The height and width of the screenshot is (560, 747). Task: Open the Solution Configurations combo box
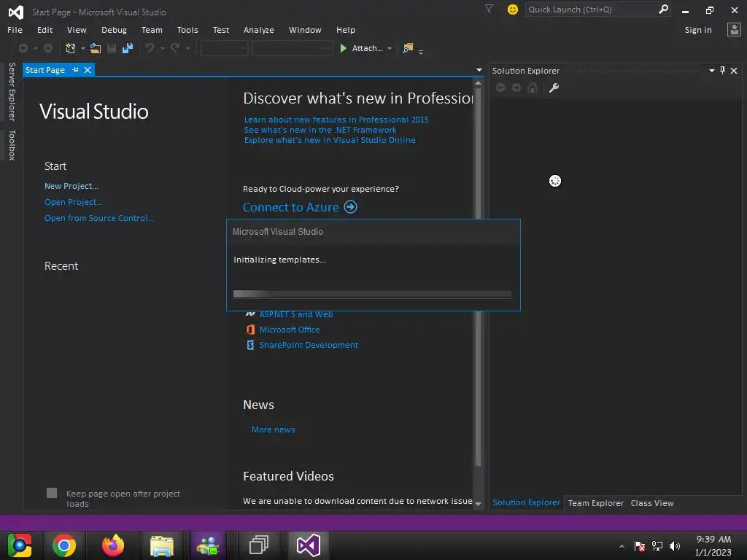[224, 48]
